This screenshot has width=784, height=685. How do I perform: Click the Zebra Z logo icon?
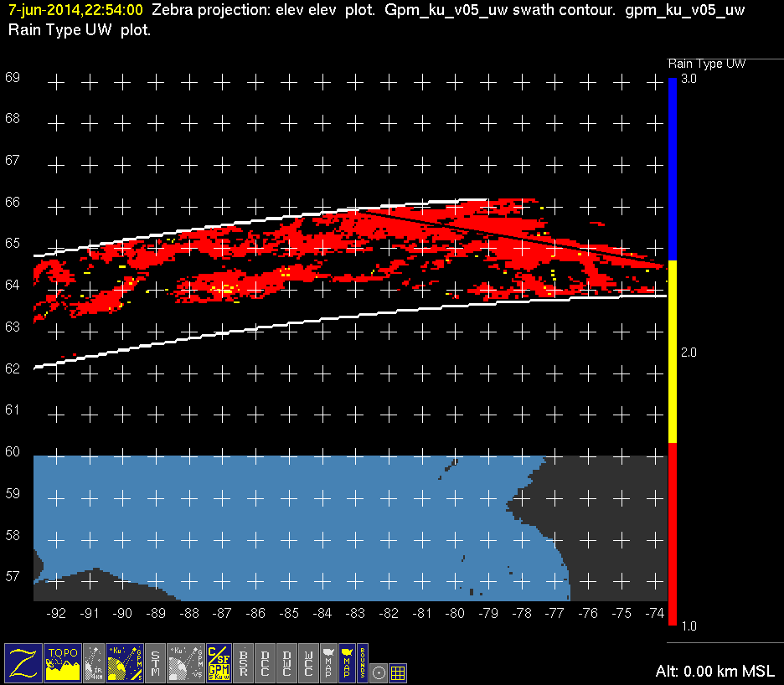(23, 663)
